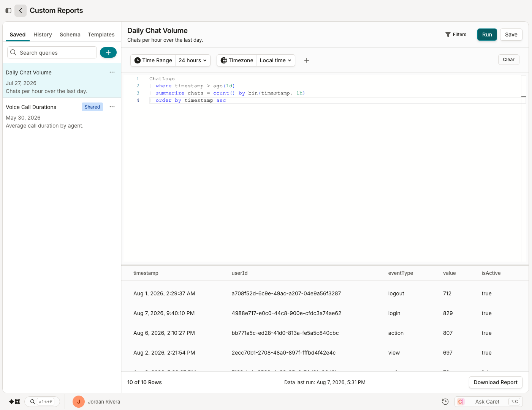Viewport: 532px width, 410px height.
Task: Click the order by line in the editor
Action: point(188,100)
